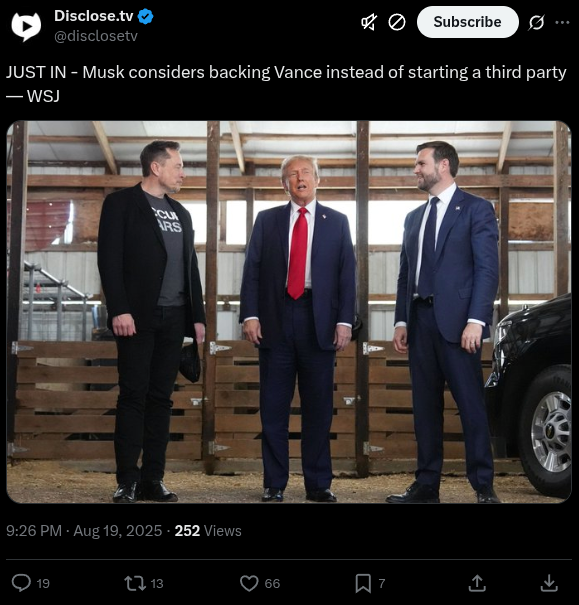Click the Disclose.tv display name
The height and width of the screenshot is (605, 579).
pos(94,16)
